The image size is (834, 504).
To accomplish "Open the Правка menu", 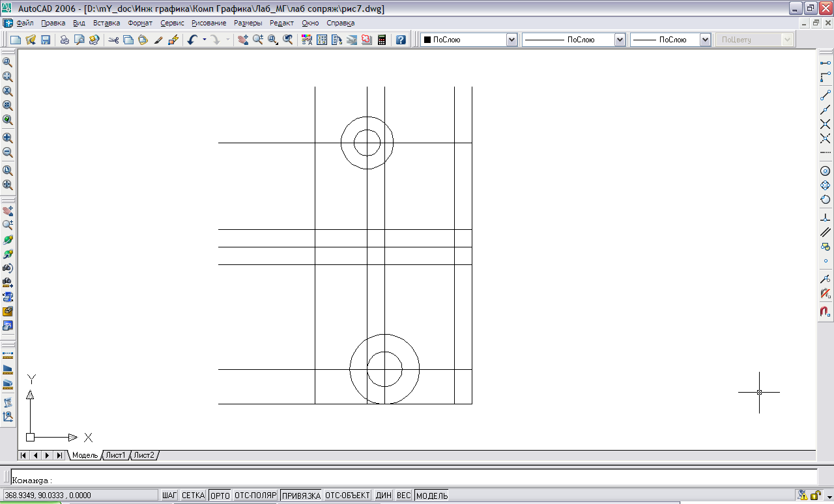I will coord(53,23).
